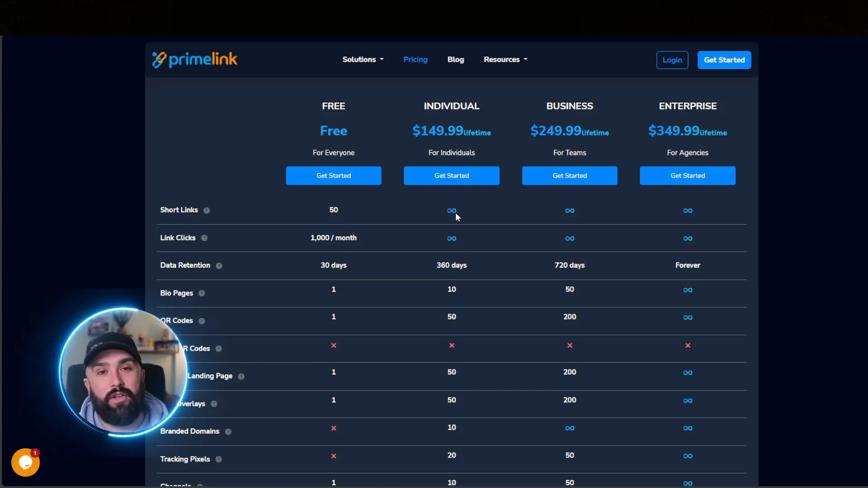Click the 'For Agencies' subtitle
Screen dimensions: 868x488
(x=688, y=153)
